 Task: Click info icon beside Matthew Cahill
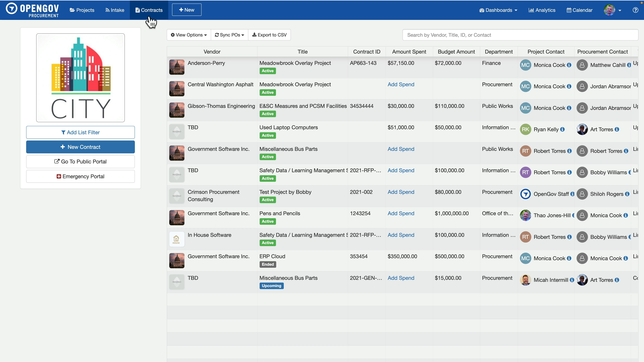(x=629, y=65)
